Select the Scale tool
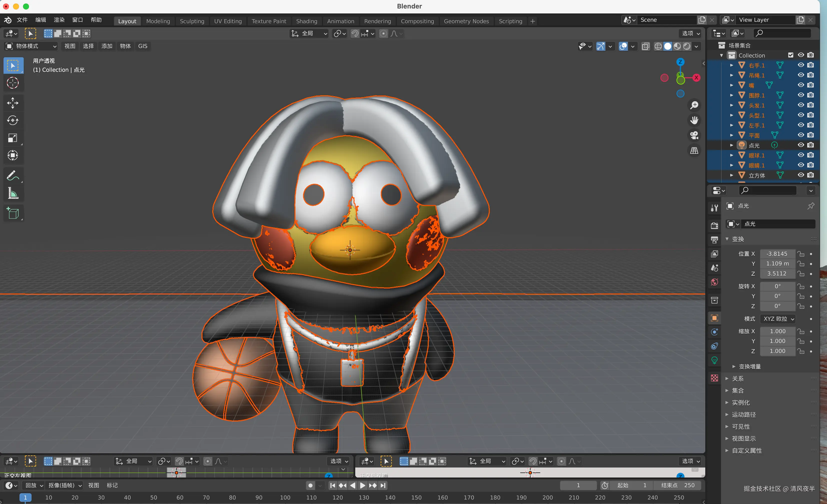Screen dimensions: 827x504 pos(13,138)
